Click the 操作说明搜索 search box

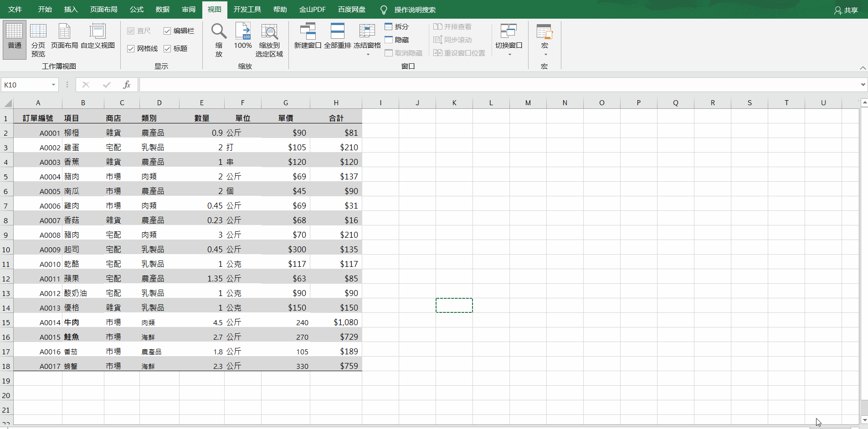coord(415,10)
